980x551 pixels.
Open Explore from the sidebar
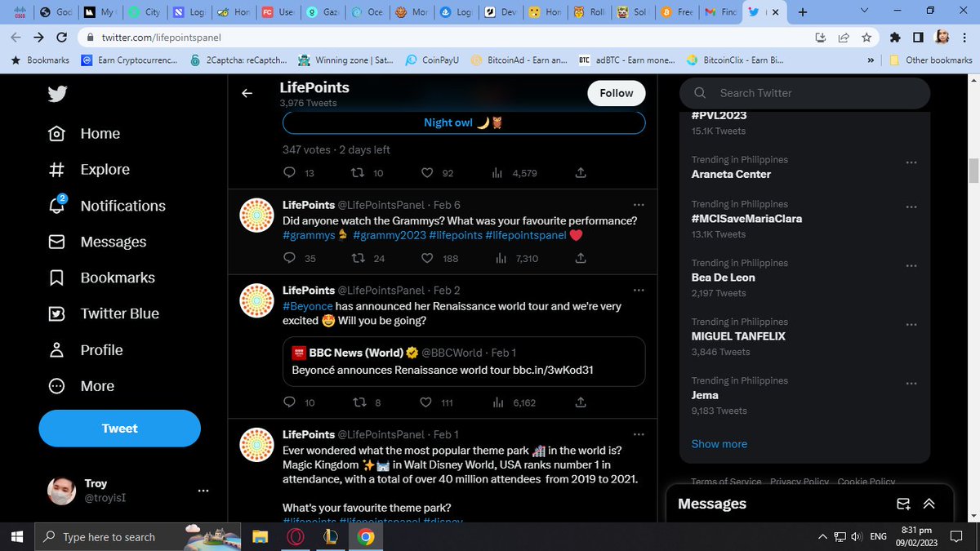(90, 170)
